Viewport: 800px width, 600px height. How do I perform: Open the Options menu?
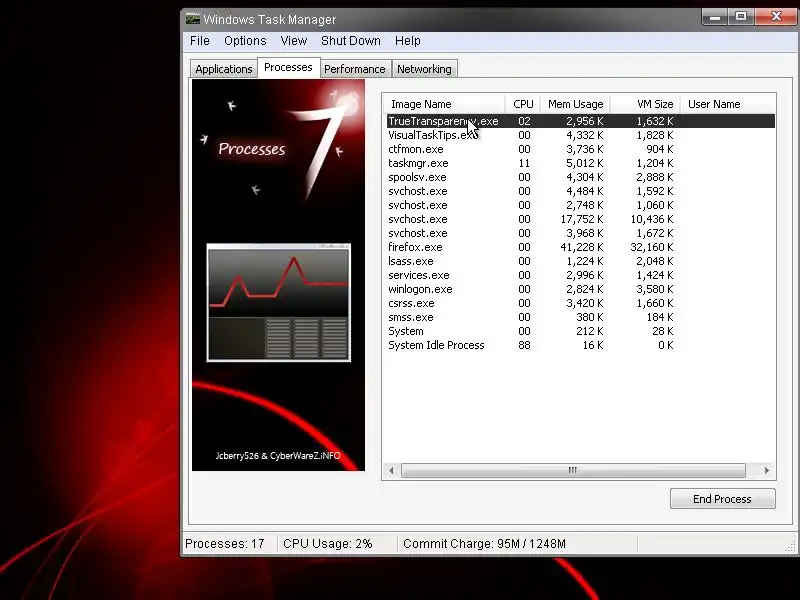click(x=245, y=41)
